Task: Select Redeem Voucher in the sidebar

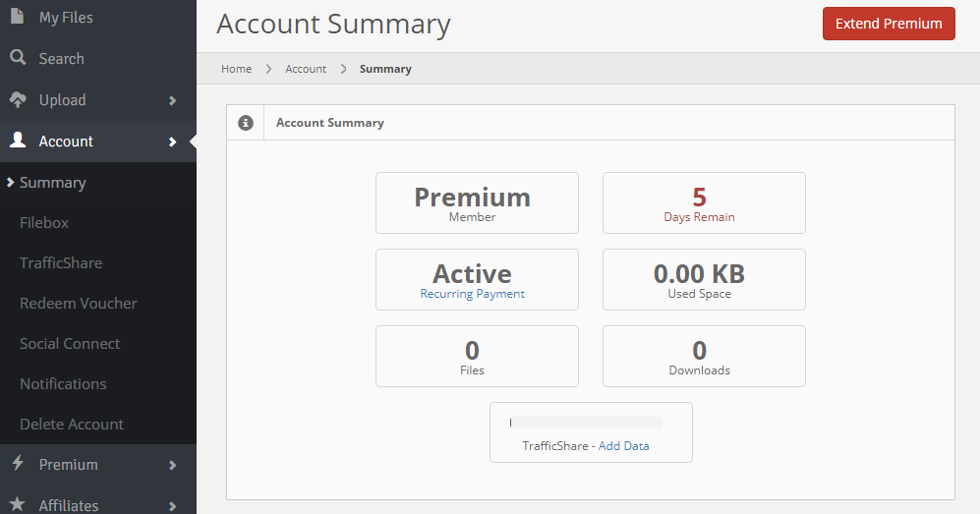Action: pyautogui.click(x=79, y=304)
